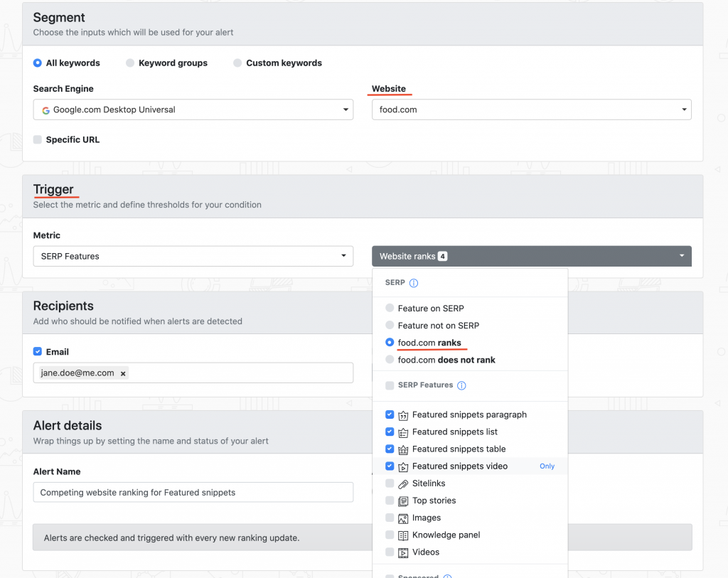
Task: Remove jane.doe@me.com recipient with the x
Action: pos(123,373)
